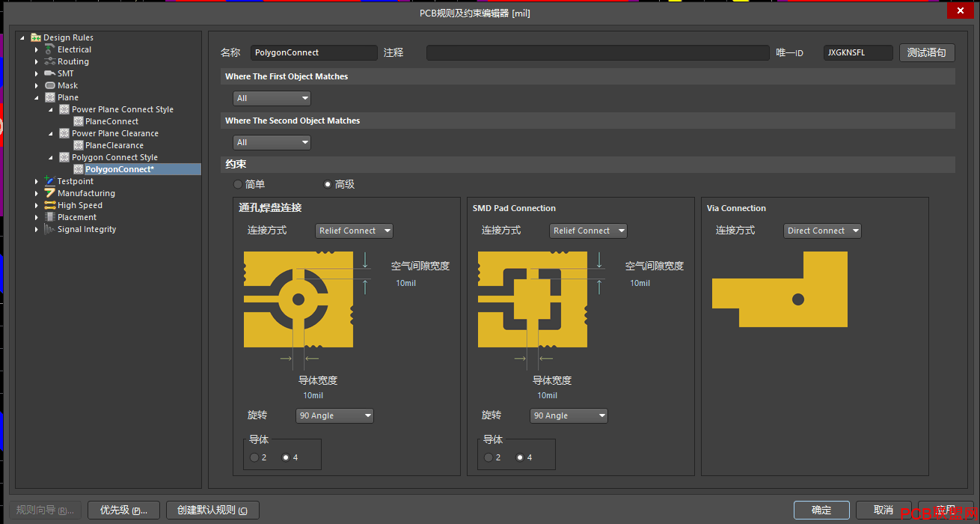Open the SMD pad 90 Angle dropdown
Viewport: 980px width, 524px height.
[569, 415]
